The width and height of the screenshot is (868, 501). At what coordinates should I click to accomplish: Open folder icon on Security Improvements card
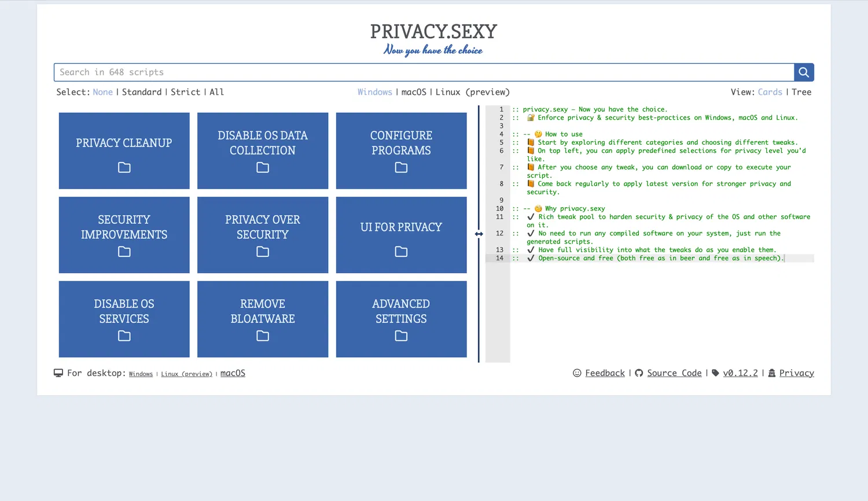[x=124, y=252]
